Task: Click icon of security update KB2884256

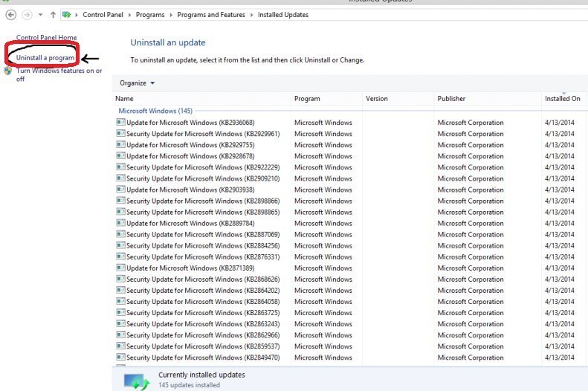Action: coord(120,245)
